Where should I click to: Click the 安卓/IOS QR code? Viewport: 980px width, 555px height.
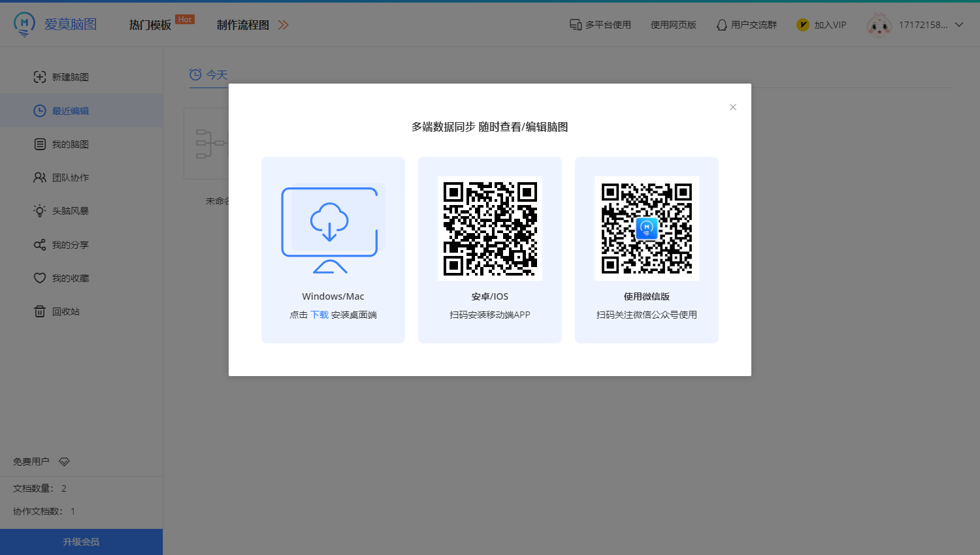coord(490,229)
